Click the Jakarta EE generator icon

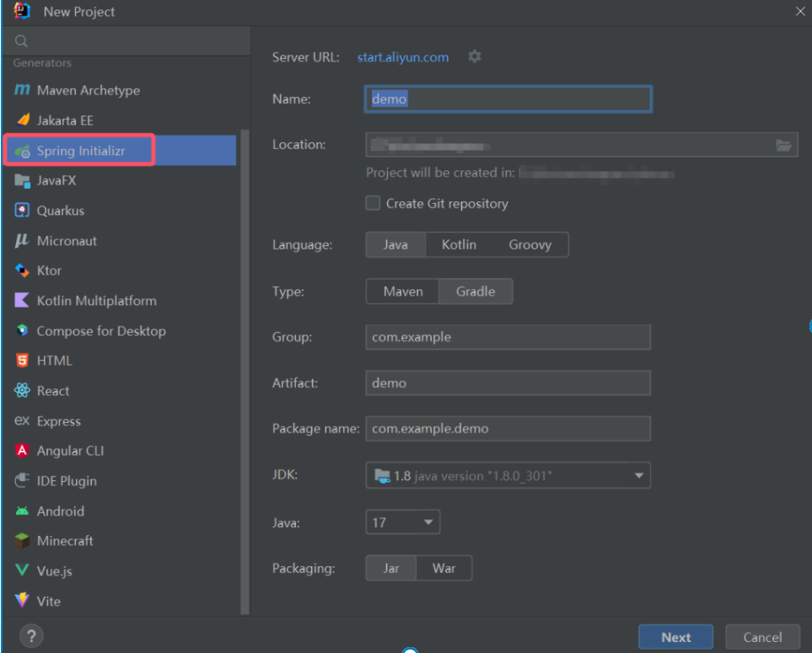click(23, 120)
